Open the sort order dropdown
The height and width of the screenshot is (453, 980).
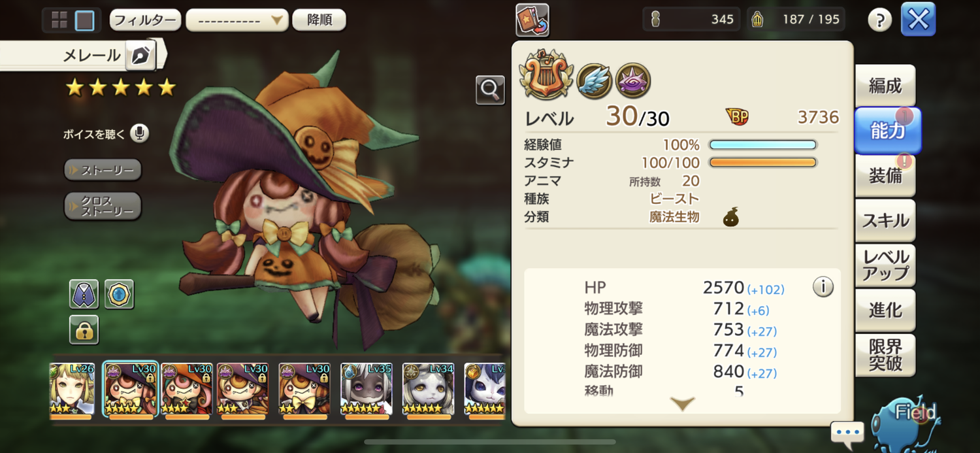tap(237, 20)
